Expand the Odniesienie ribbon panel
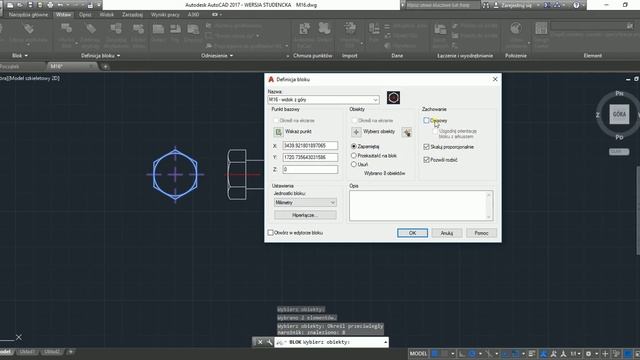Viewport: 640px width, 360px height. click(217, 56)
